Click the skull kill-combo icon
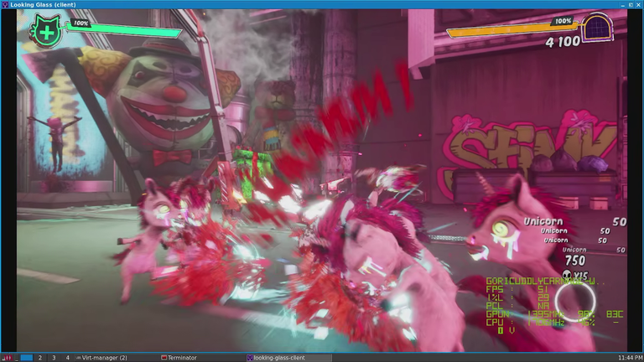644x362 pixels. (566, 275)
